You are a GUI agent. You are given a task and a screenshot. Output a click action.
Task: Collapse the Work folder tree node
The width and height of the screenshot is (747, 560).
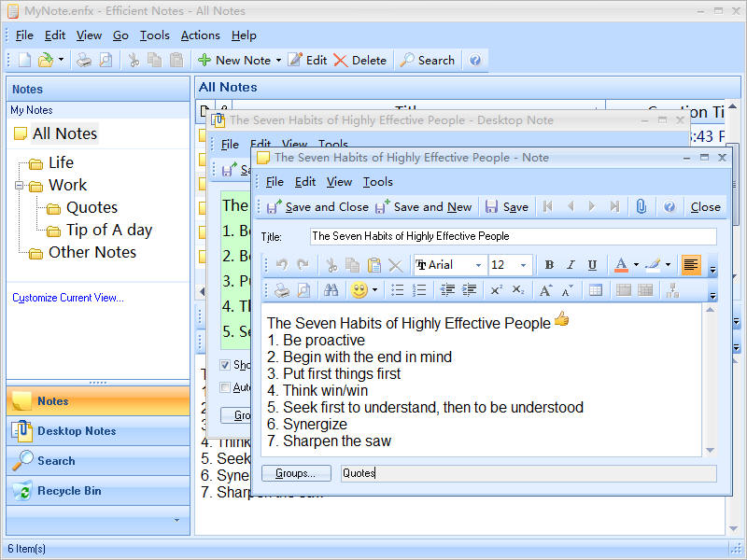click(21, 185)
